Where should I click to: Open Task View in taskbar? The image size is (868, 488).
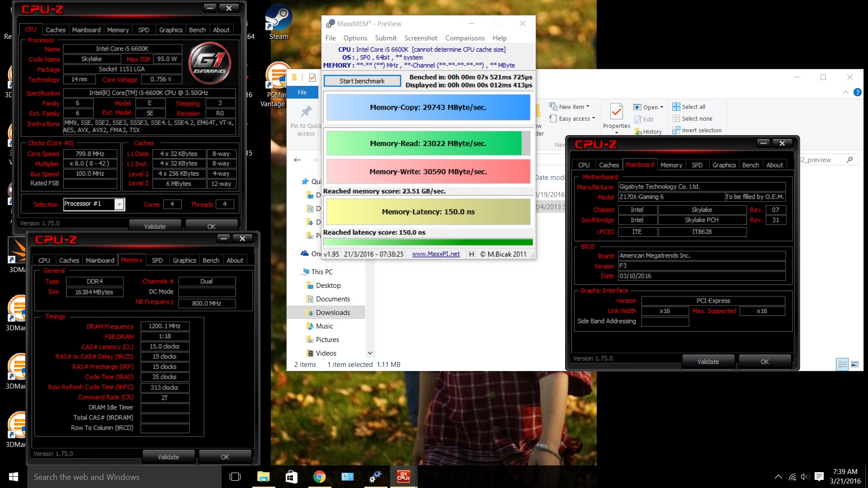235,477
